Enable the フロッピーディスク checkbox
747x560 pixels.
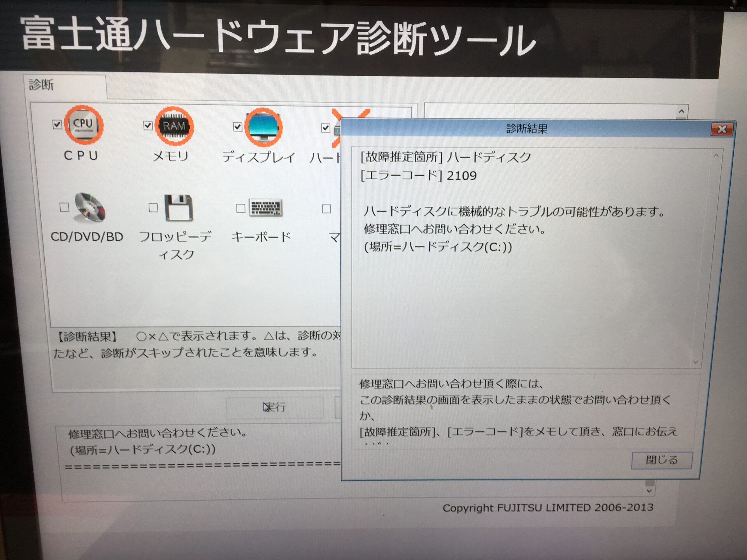pos(153,208)
